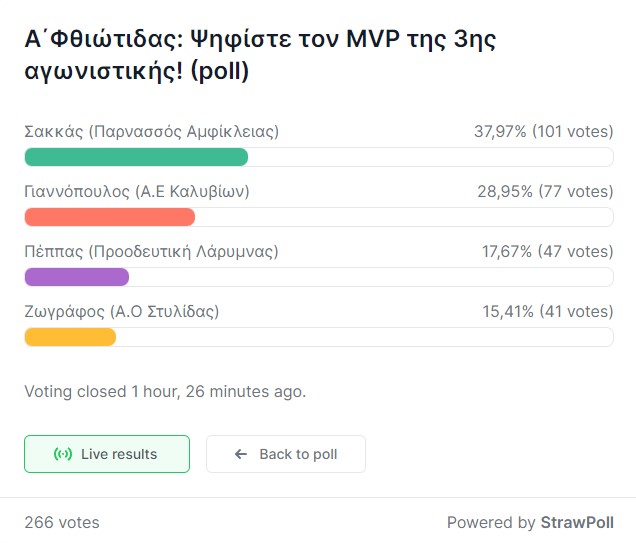Screen dimensions: 636x543
Task: Click the green Σακκάς progress bar
Action: coord(136,157)
